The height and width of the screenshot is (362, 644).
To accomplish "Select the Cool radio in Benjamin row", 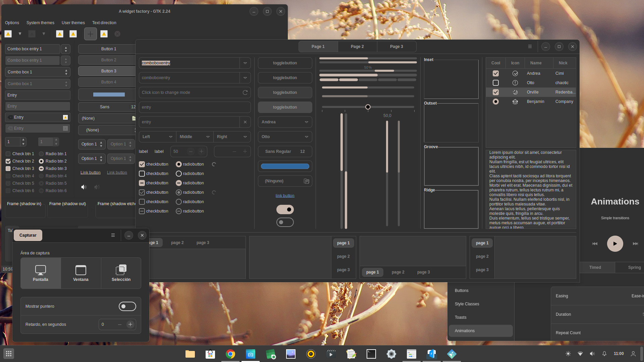I will (496, 102).
